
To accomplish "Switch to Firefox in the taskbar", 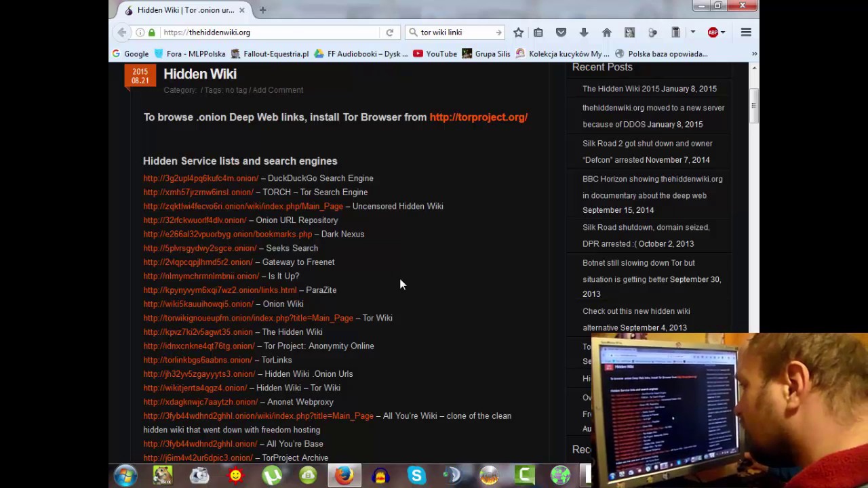I will [x=344, y=476].
